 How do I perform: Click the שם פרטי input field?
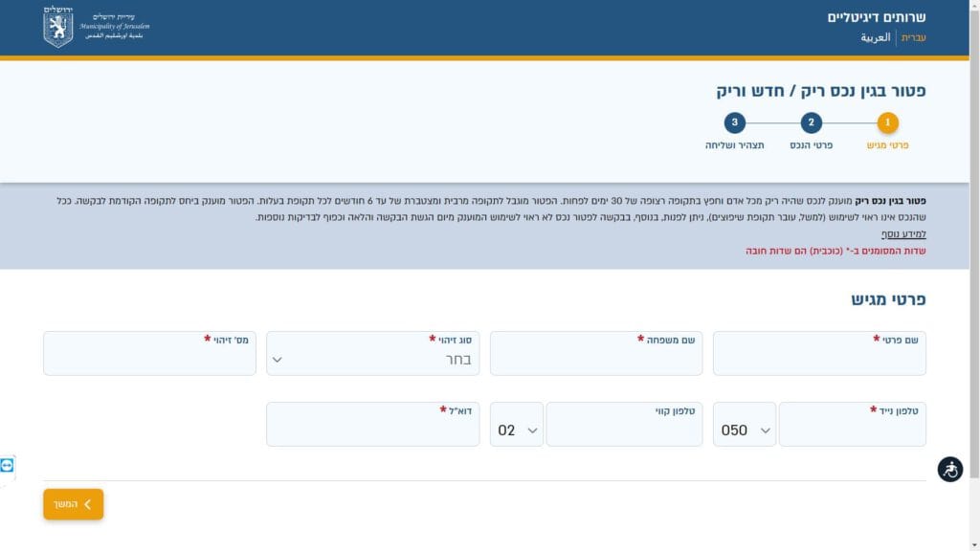coord(819,360)
